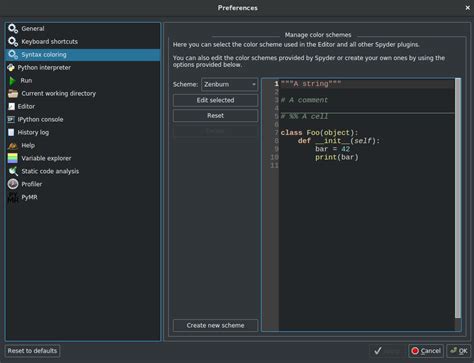This screenshot has height=363, width=474.
Task: Click the PyMR icon
Action: tap(13, 197)
